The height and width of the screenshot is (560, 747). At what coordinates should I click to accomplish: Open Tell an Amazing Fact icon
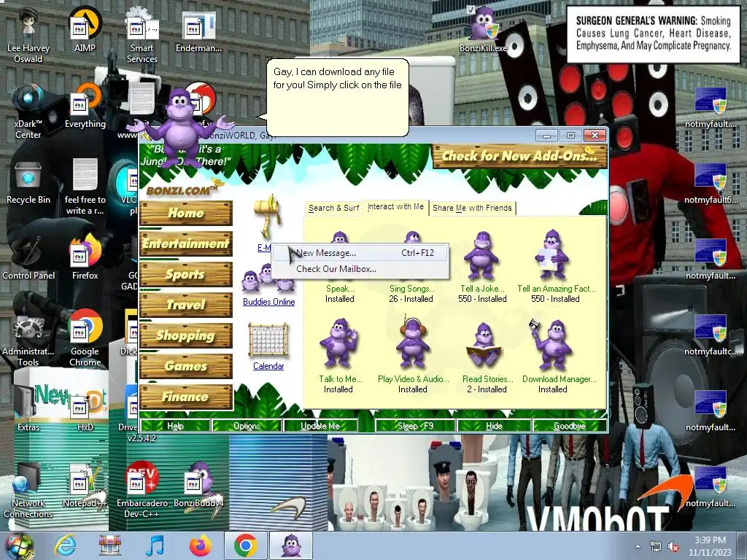coord(551,254)
